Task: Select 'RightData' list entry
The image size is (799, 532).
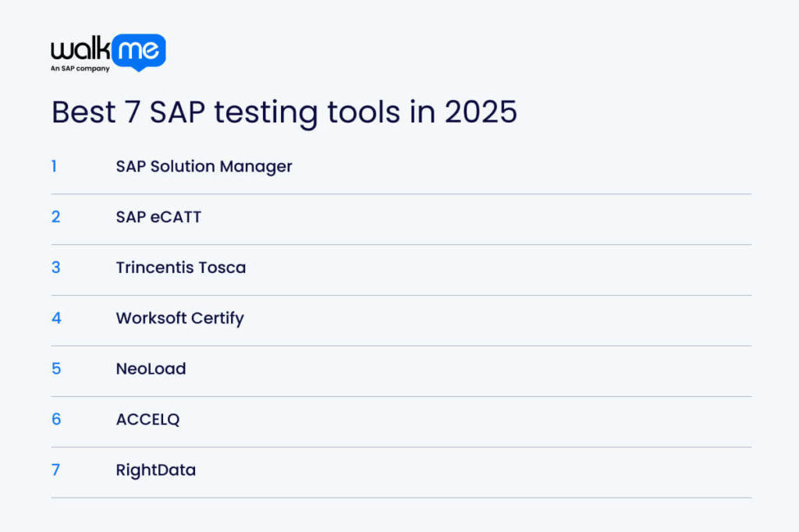Action: (156, 470)
